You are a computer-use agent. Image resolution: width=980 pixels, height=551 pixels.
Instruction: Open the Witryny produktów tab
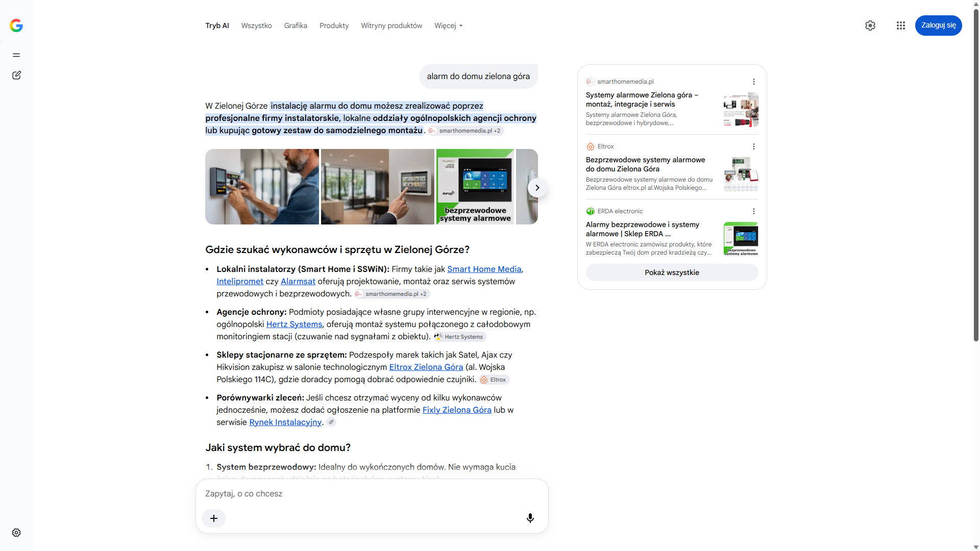coord(391,26)
